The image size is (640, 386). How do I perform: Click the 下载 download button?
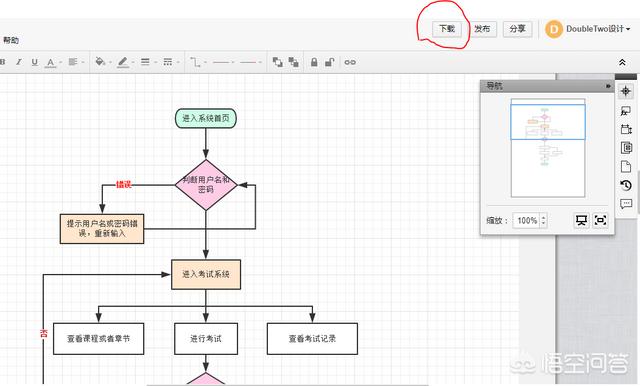(x=447, y=29)
